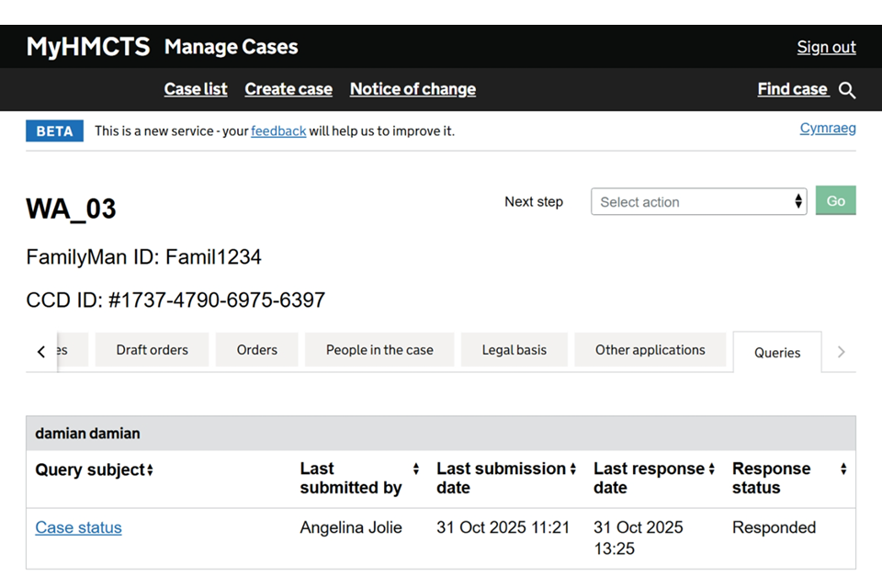
Task: Open Create case in navigation
Action: pyautogui.click(x=288, y=89)
